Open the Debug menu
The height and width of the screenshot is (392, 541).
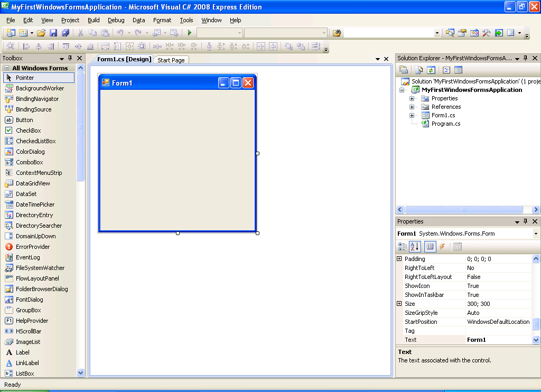pos(116,21)
